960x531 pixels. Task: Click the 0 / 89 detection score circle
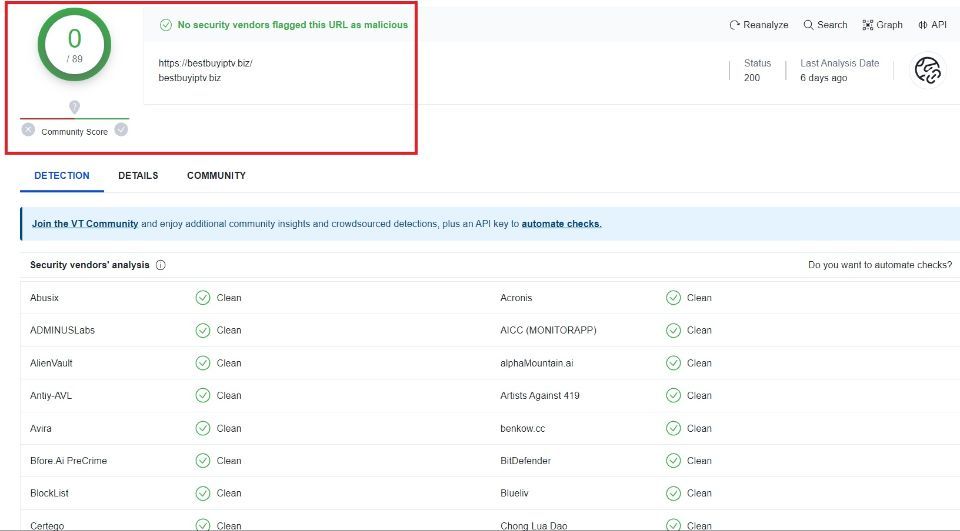[74, 45]
